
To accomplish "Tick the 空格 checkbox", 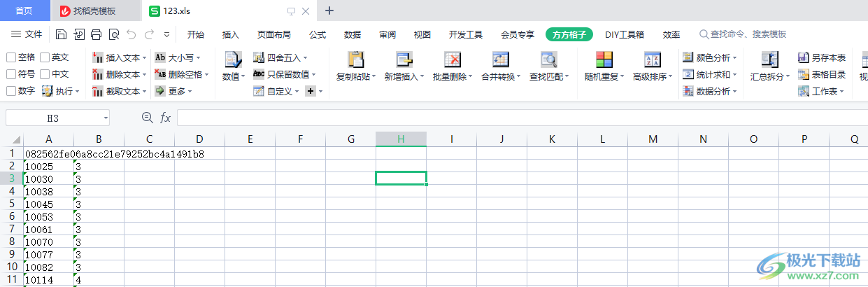I will coord(11,57).
